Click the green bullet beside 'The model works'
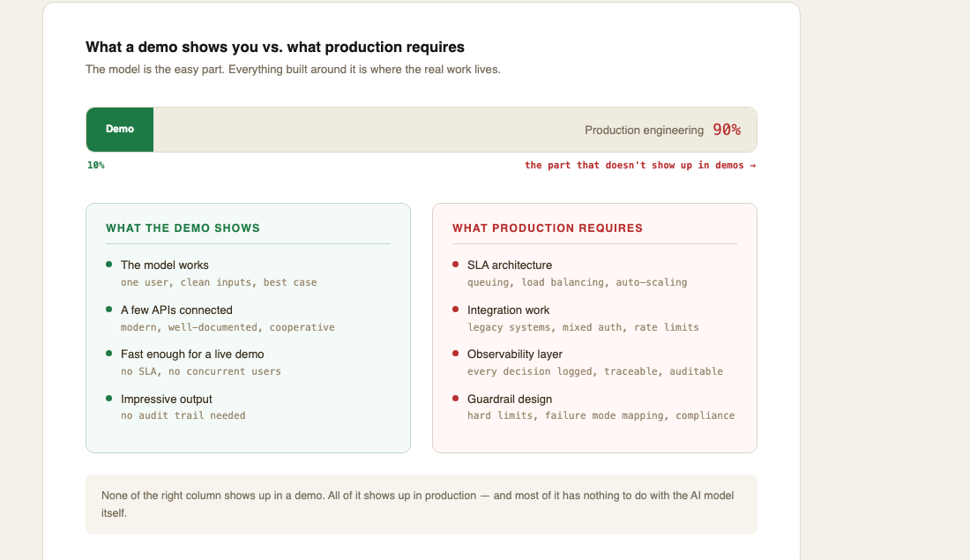Image resolution: width=970 pixels, height=560 pixels. 108,265
